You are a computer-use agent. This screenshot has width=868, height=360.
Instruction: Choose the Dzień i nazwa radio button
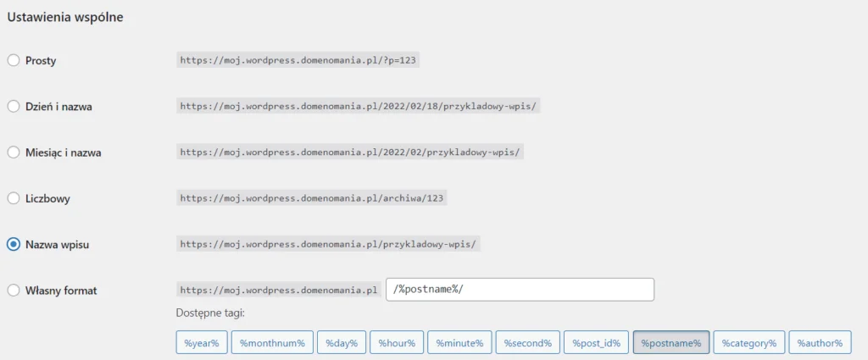(x=14, y=106)
